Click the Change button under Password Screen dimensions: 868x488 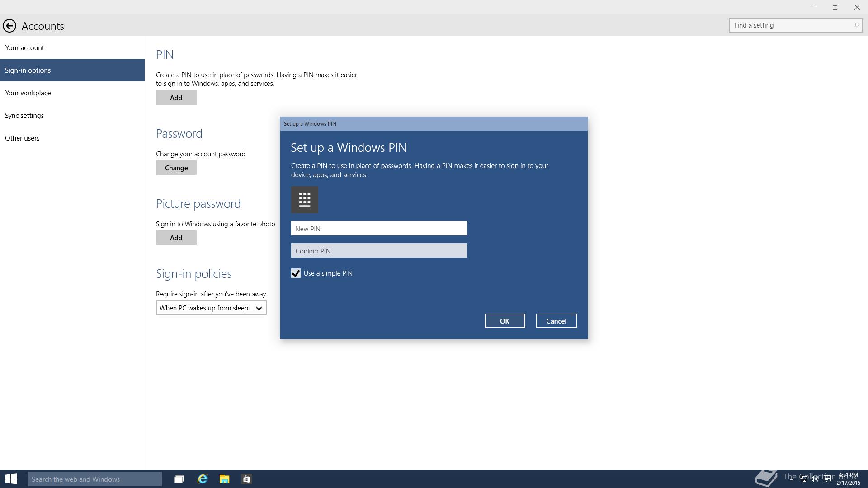[176, 168]
